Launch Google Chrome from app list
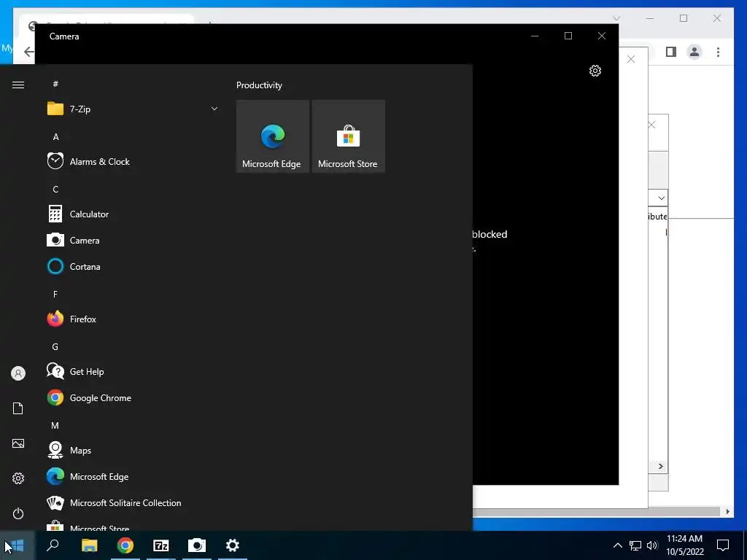747x560 pixels. 133,397
